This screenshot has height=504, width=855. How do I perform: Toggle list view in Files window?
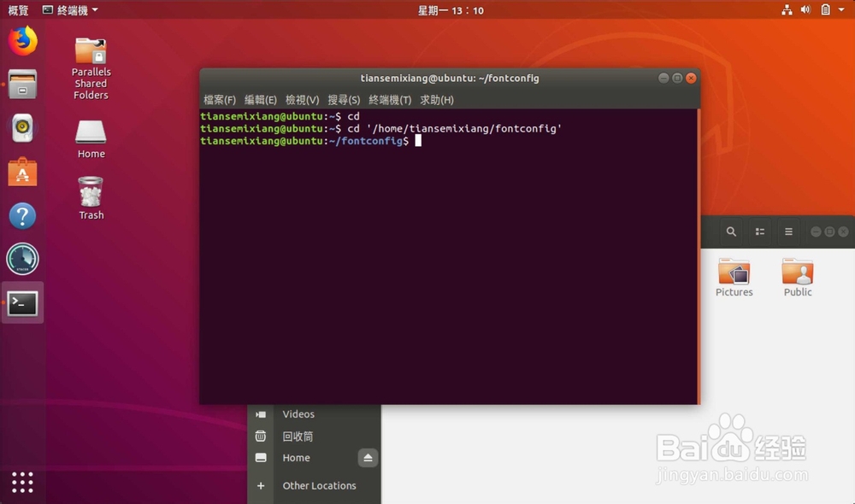(x=759, y=231)
